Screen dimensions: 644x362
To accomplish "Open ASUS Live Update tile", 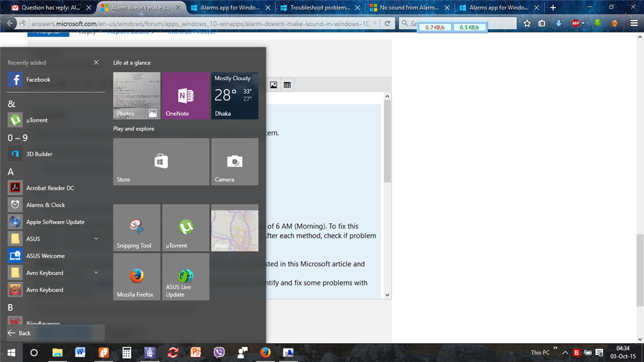I will tap(186, 276).
